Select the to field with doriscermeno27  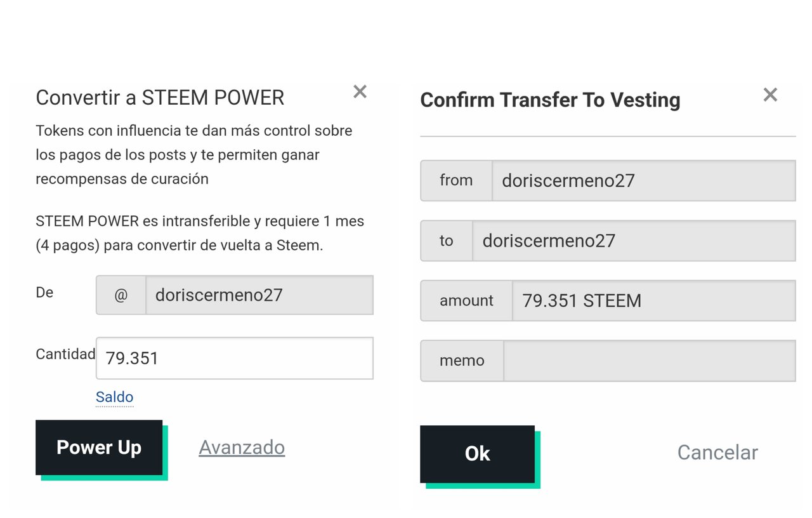[634, 241]
